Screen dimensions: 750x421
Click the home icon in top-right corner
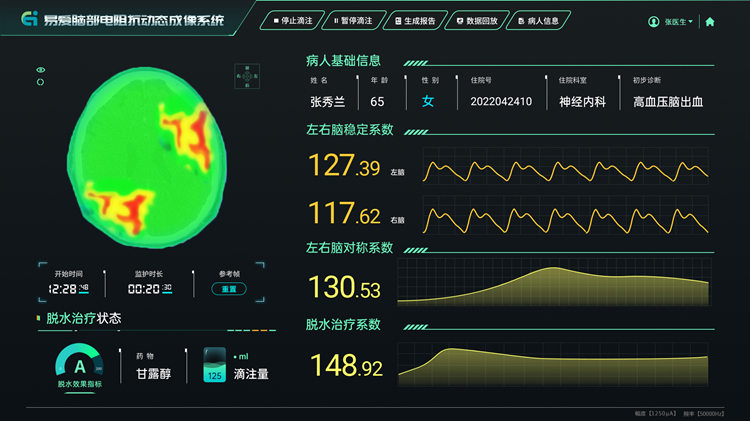710,21
